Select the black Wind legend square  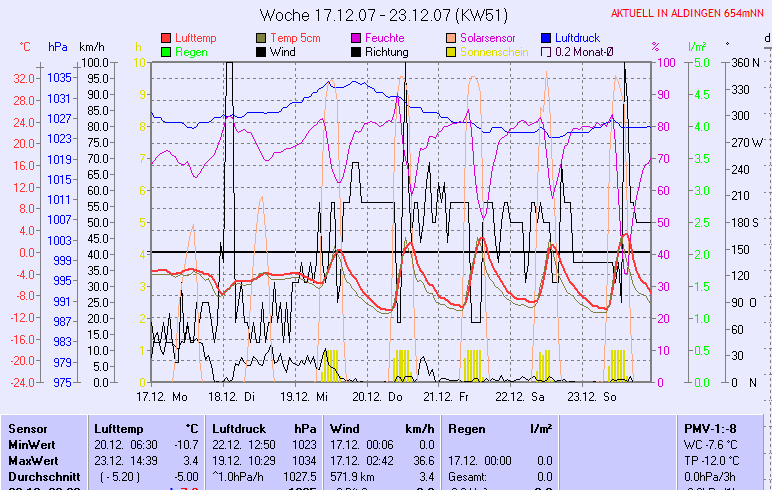[262, 52]
